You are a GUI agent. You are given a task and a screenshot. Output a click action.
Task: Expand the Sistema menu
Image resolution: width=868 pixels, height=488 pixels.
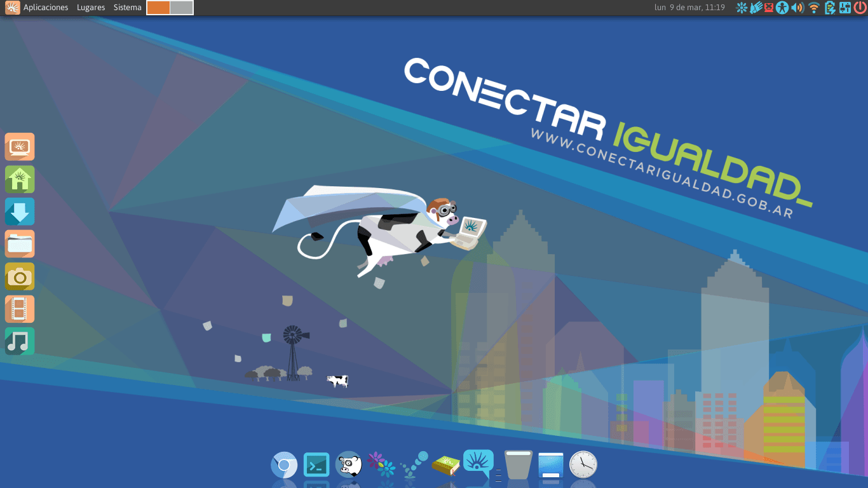[127, 8]
